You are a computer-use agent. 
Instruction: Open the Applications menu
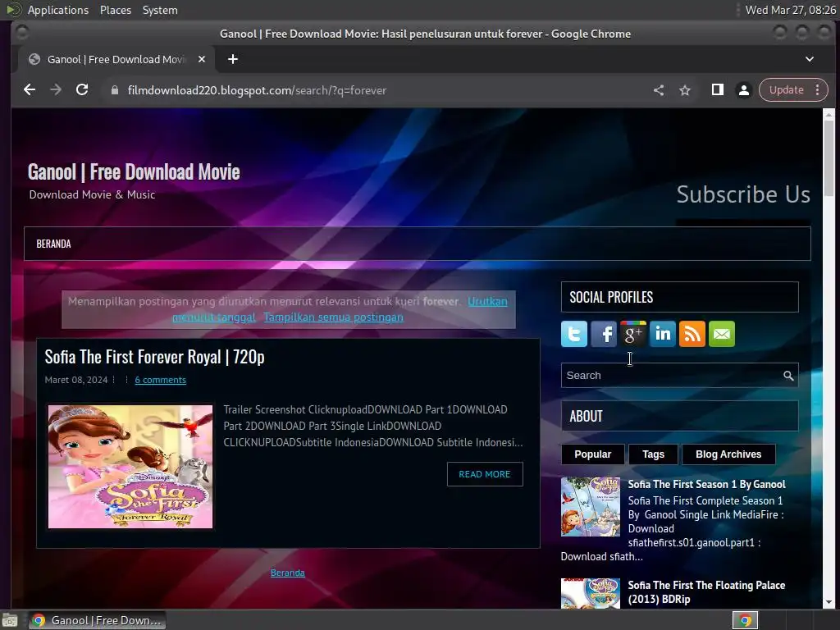58,10
